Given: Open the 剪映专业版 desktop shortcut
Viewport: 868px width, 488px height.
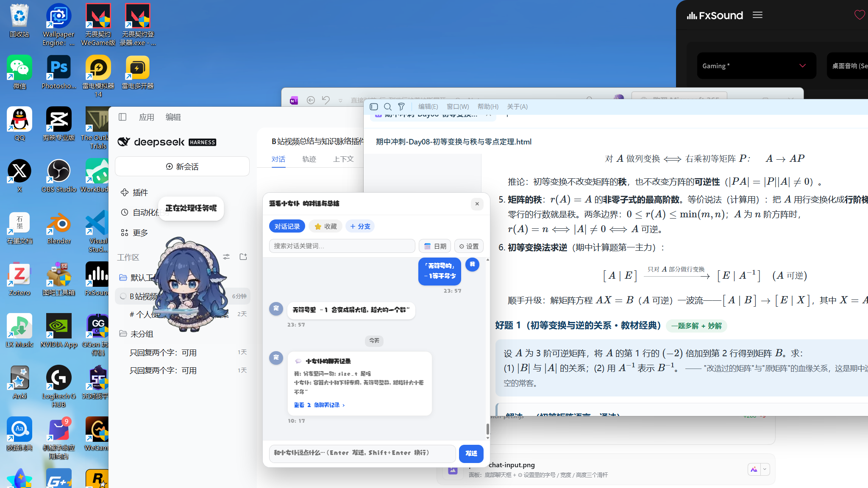Looking at the screenshot, I should [58, 124].
